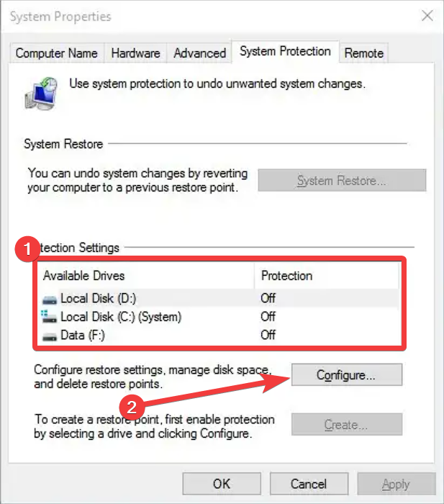Viewport: 444px width, 504px height.
Task: Click the Create... restore point button
Action: coord(346,424)
